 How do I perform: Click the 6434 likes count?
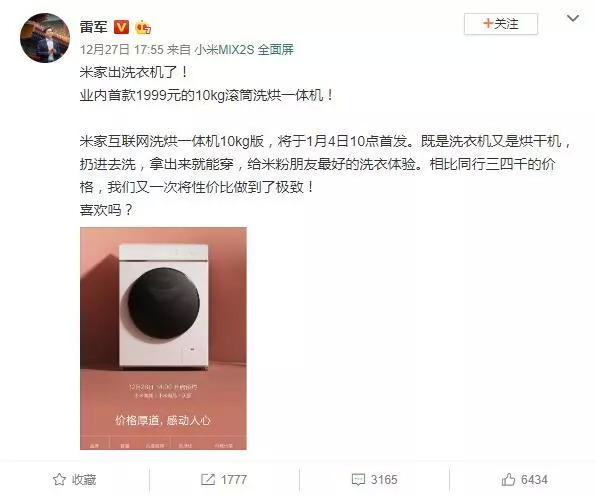pos(534,480)
